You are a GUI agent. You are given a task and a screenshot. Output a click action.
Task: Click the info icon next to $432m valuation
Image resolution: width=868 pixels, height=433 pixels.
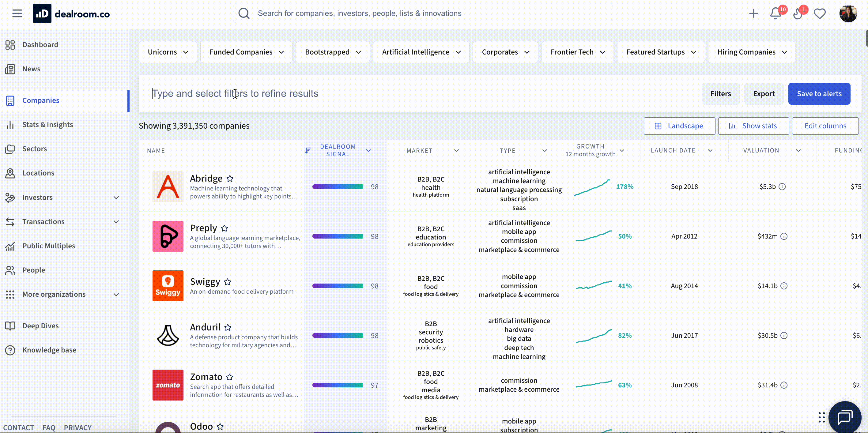point(784,236)
